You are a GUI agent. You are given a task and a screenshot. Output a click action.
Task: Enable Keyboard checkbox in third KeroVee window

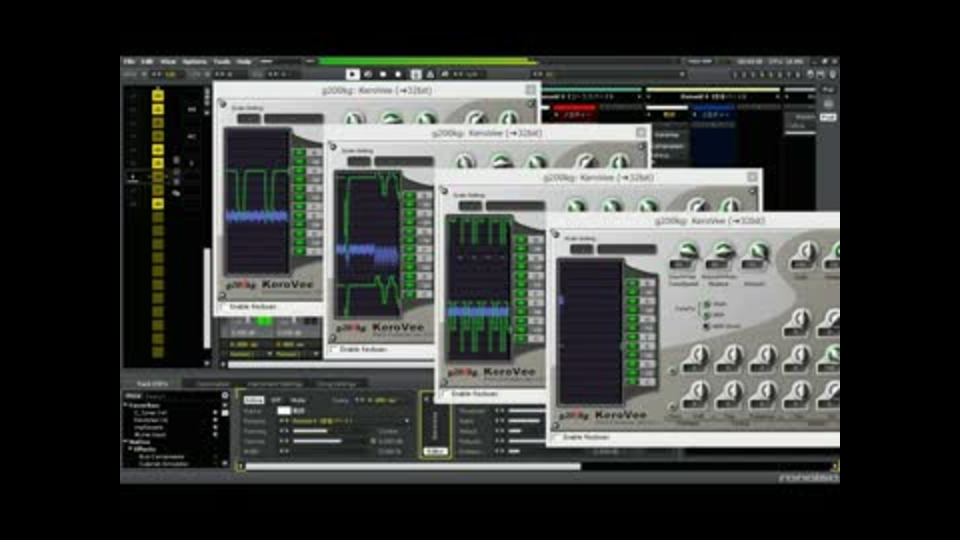tap(444, 394)
